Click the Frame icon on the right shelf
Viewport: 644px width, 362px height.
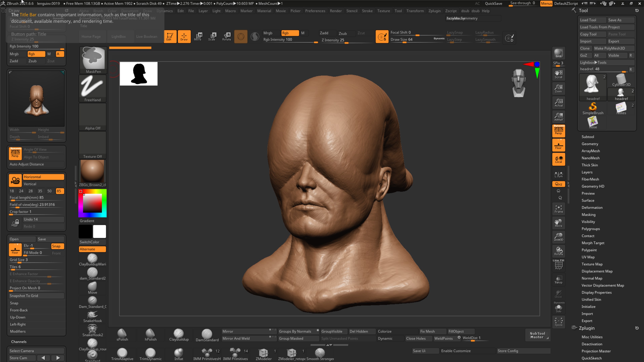pyautogui.click(x=559, y=209)
